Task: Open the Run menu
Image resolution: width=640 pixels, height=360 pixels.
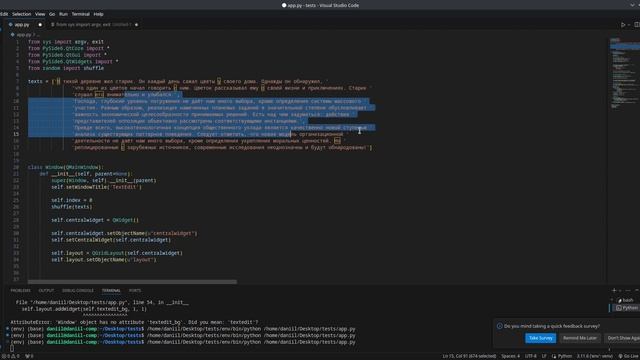Action: [63, 14]
